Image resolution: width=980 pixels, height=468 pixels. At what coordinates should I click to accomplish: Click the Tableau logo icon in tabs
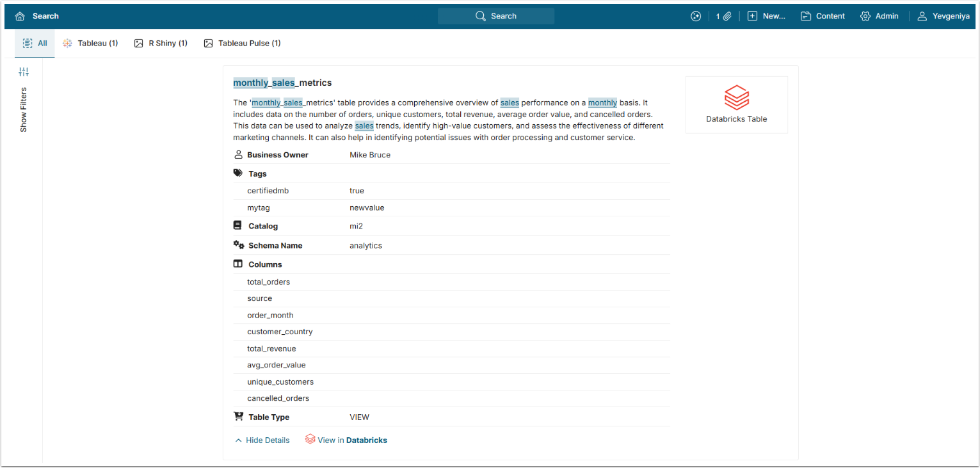pos(67,43)
